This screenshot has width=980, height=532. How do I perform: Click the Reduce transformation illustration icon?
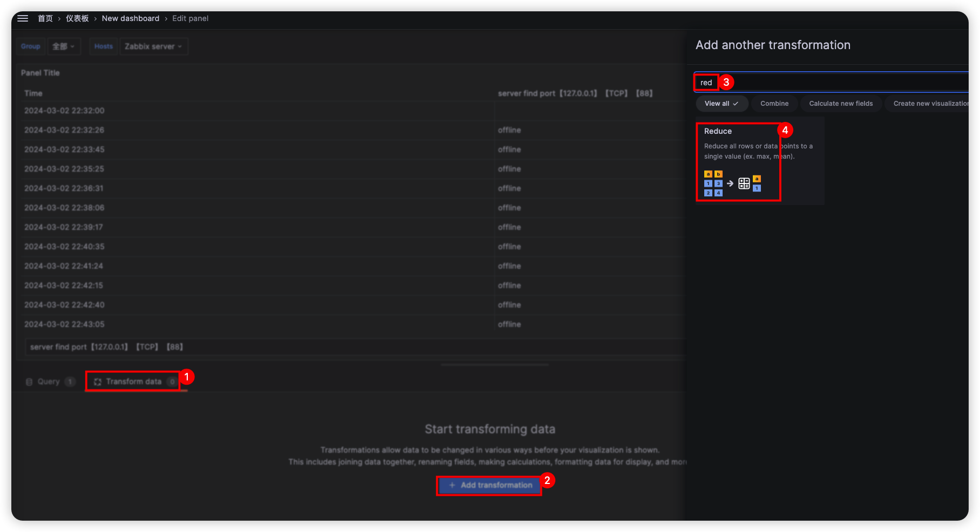[732, 183]
